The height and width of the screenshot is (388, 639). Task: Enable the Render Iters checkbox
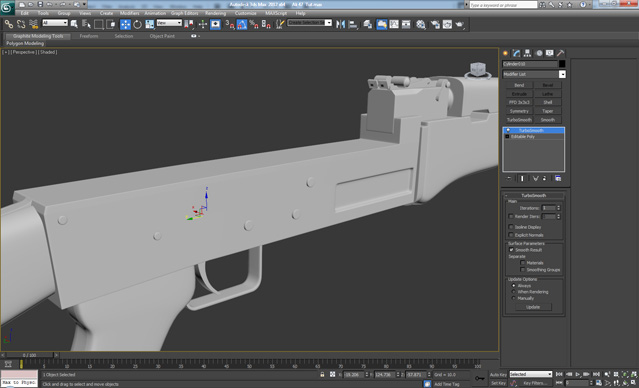[511, 216]
